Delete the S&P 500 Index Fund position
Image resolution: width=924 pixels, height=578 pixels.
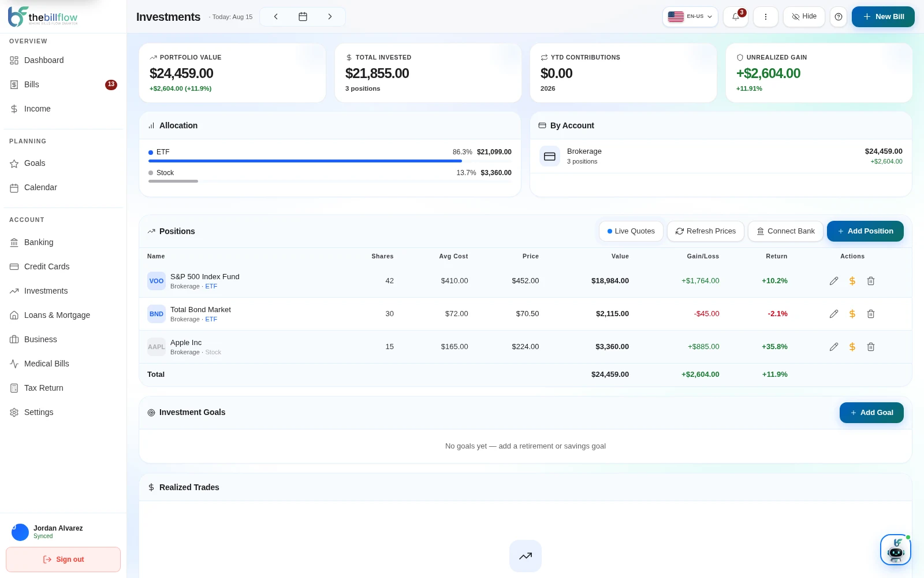[871, 281]
